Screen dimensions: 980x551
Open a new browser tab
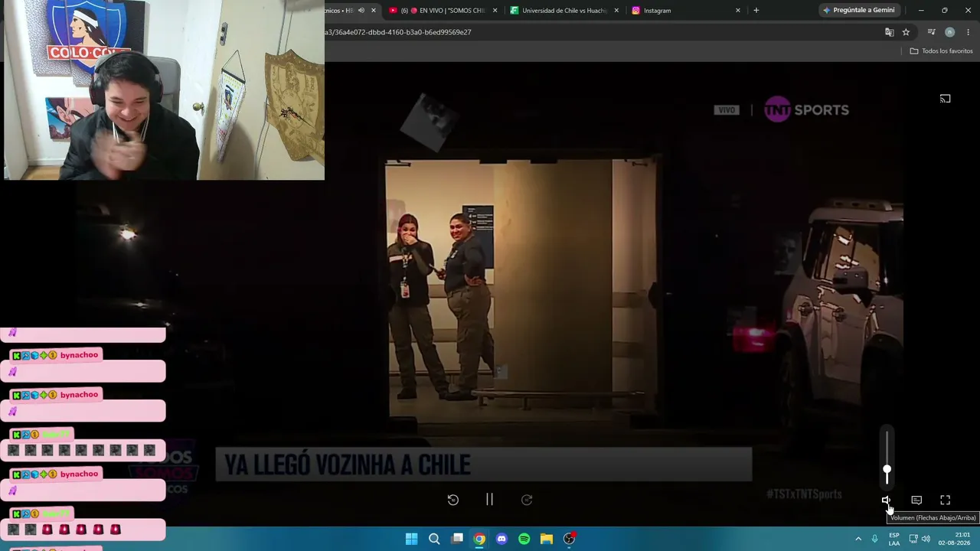756,11
